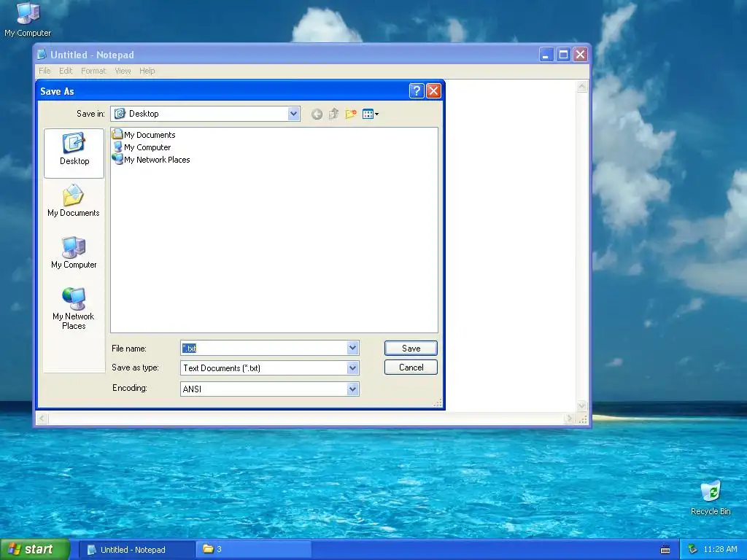The image size is (747, 560).
Task: Click Notepad horizontal scrollbar right arrow
Action: pyautogui.click(x=569, y=419)
